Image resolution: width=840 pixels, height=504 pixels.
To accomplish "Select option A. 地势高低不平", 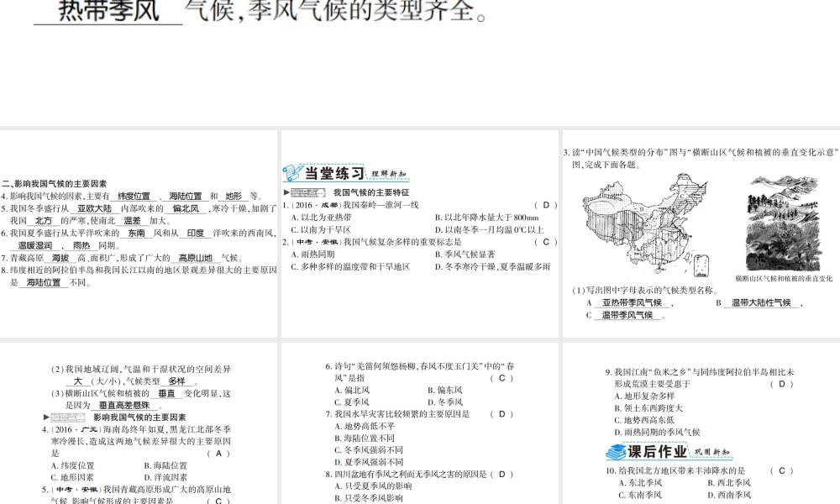I will coord(365,427).
